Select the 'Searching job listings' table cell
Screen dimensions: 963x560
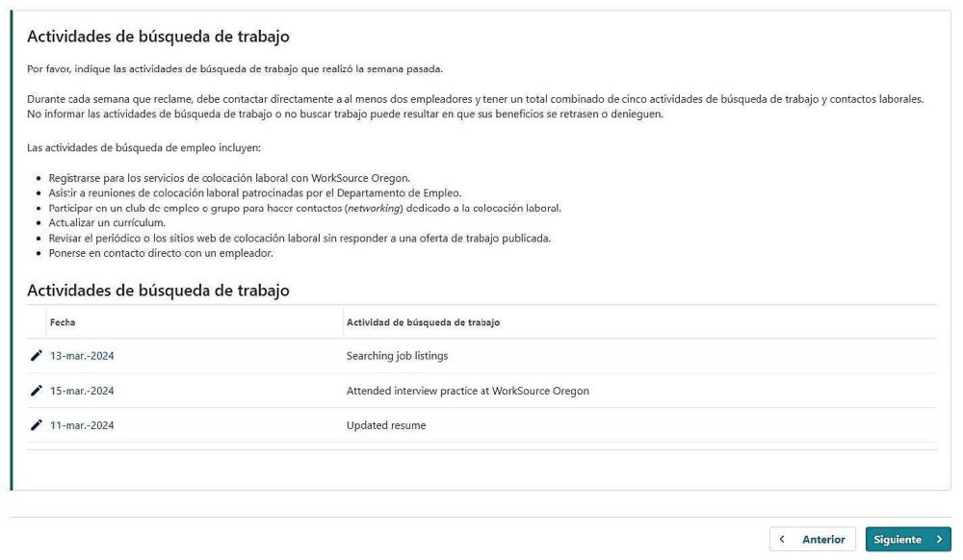click(x=397, y=356)
